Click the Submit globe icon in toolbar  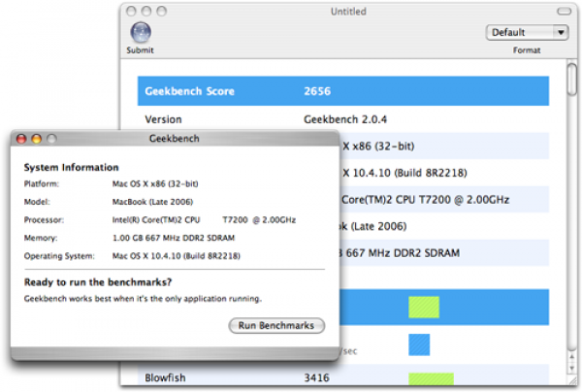point(141,32)
